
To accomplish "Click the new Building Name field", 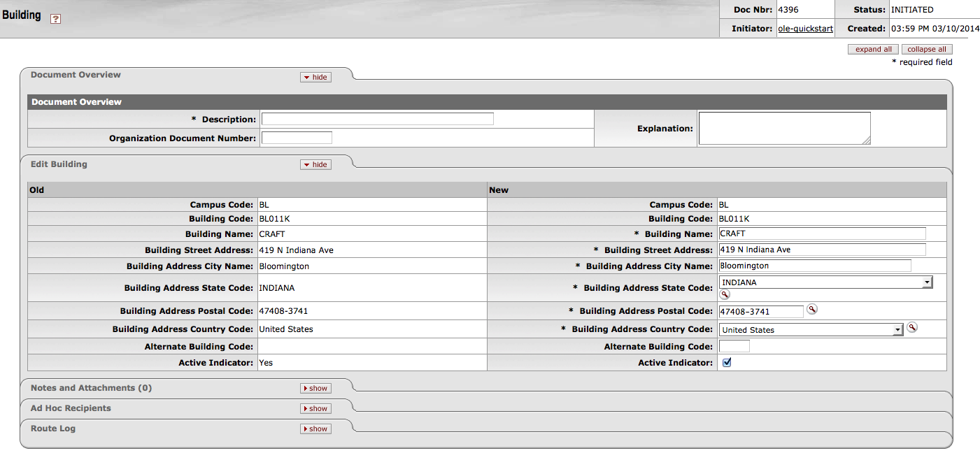I will pyautogui.click(x=822, y=233).
